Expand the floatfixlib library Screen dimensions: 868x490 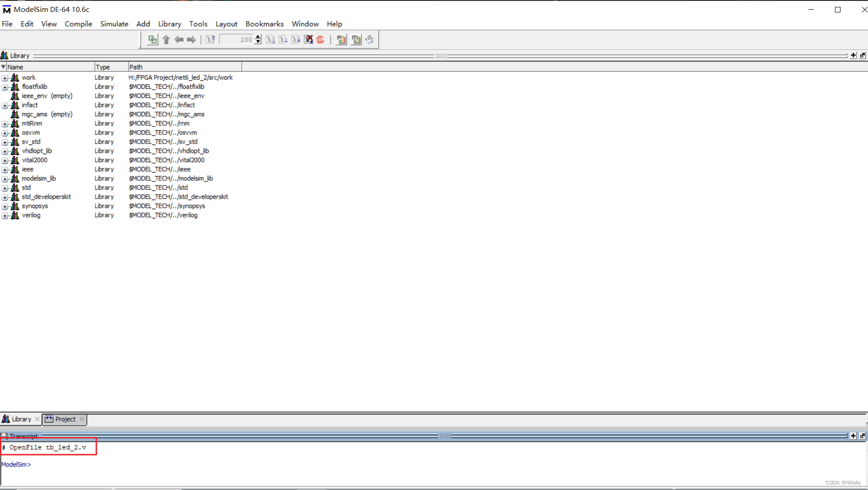tap(5, 87)
